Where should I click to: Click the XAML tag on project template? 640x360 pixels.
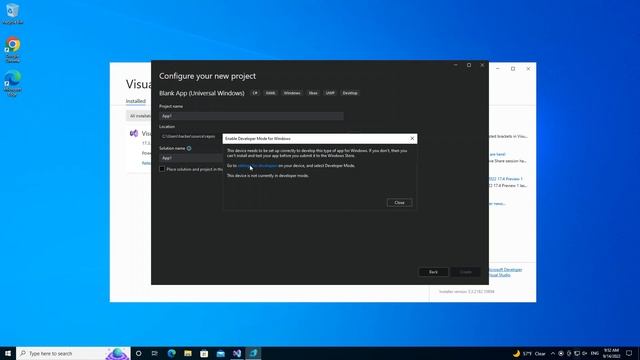tap(270, 93)
